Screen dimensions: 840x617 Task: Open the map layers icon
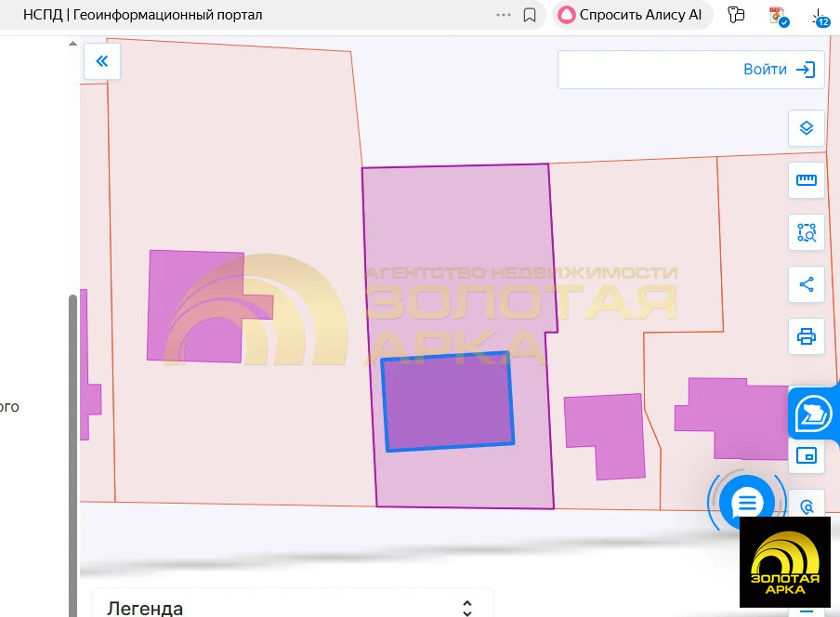click(x=807, y=128)
